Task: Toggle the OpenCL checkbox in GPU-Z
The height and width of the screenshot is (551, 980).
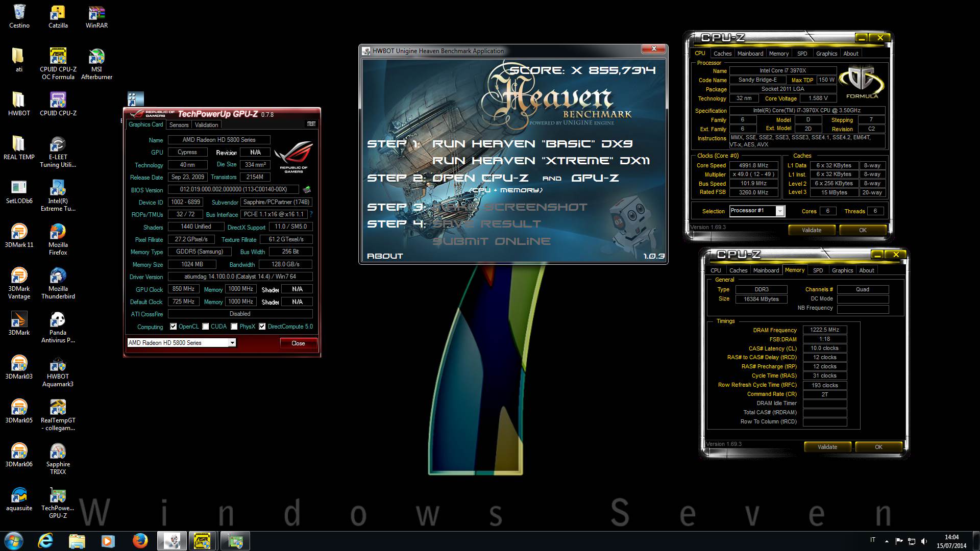Action: click(174, 327)
